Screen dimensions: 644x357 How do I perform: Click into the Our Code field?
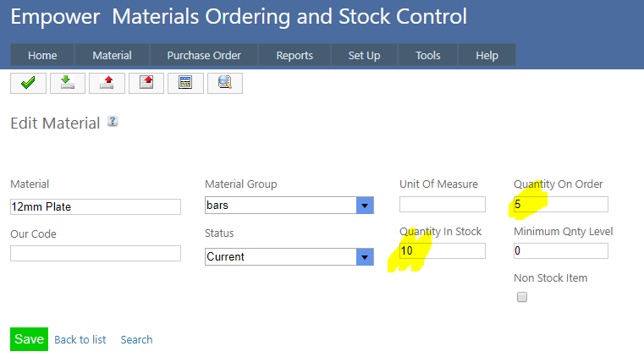[96, 253]
